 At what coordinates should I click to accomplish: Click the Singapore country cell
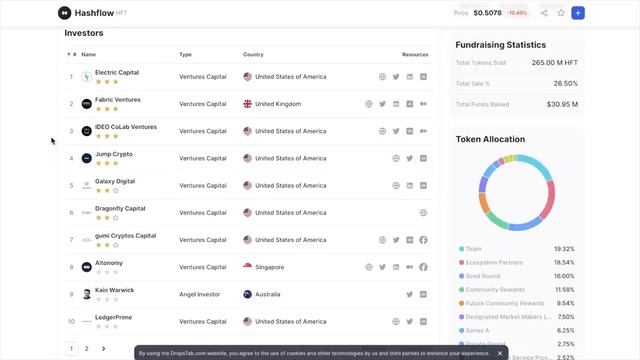coord(264,267)
